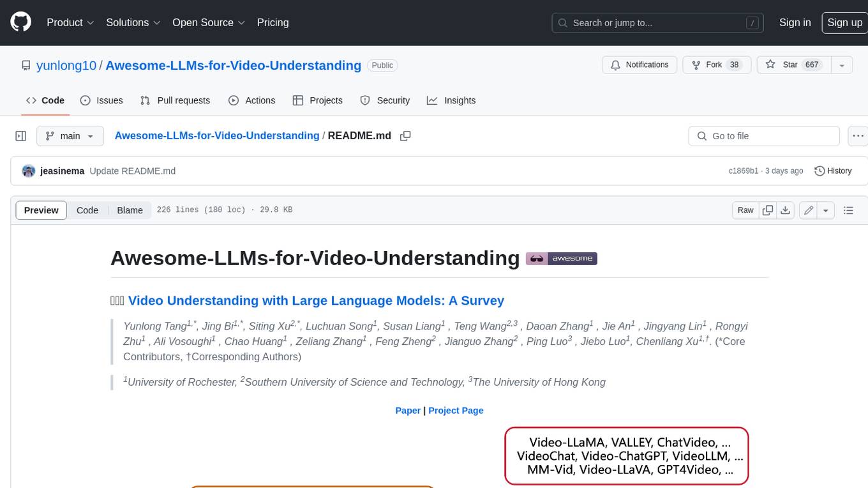The image size is (868, 488).
Task: Open the jeasinema author link
Action: point(62,171)
